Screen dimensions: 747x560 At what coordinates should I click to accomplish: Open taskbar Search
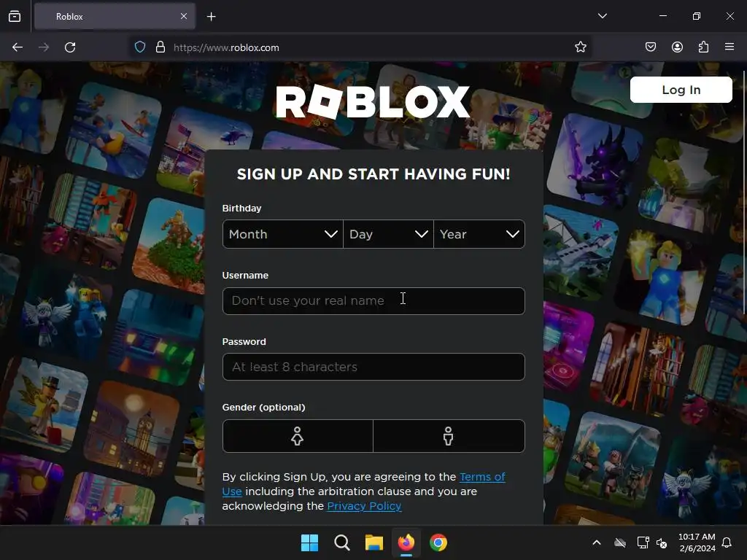pyautogui.click(x=341, y=542)
